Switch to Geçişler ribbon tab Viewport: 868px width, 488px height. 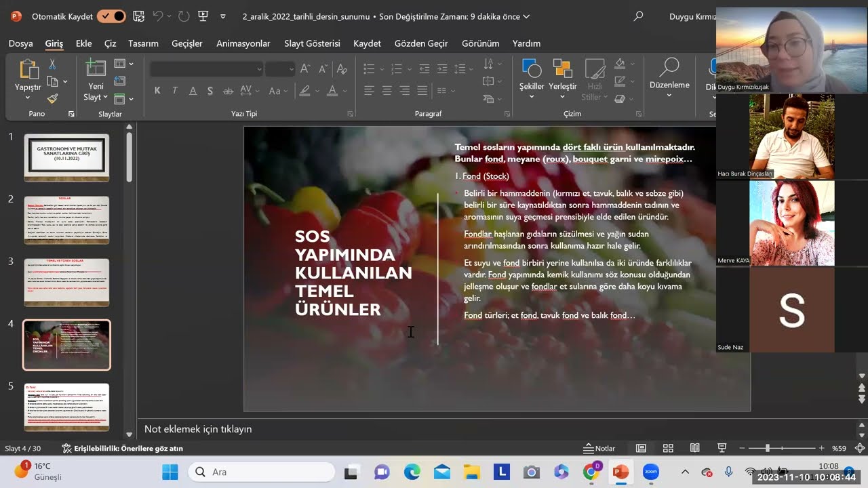coord(187,43)
